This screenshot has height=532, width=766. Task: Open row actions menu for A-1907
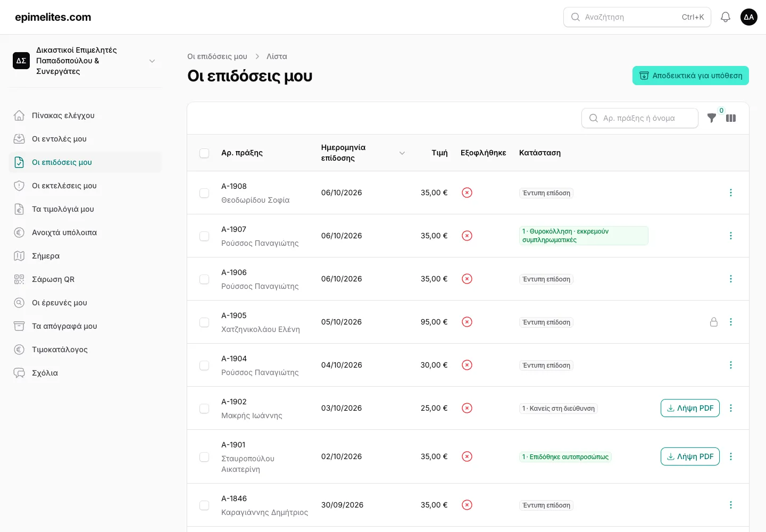coord(731,236)
